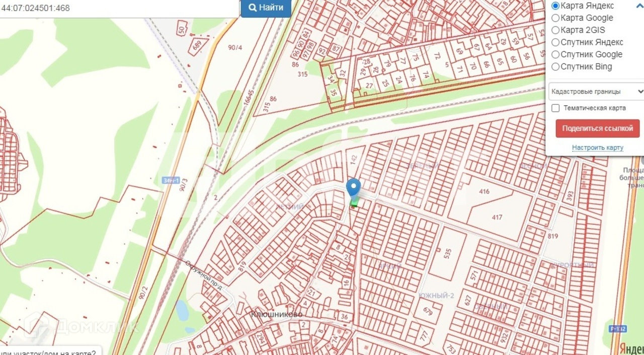644x355 pixels.
Task: Open the Настроить карту link
Action: [x=597, y=148]
